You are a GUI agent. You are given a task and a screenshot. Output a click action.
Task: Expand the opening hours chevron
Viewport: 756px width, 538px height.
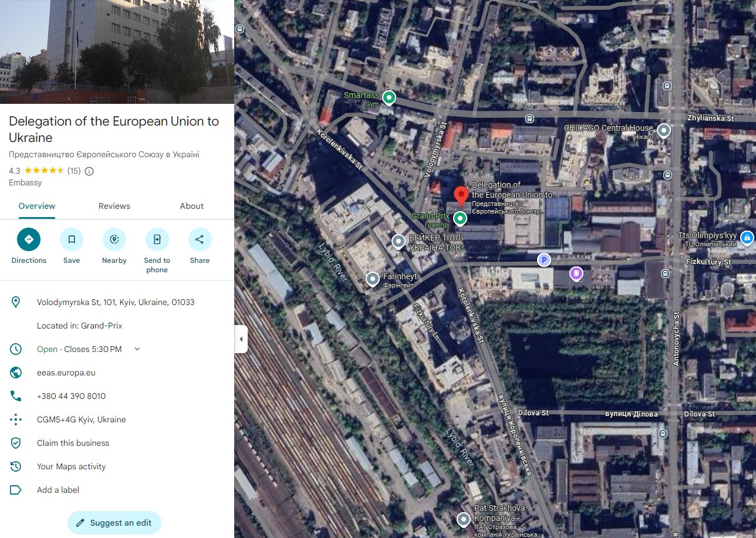point(137,349)
